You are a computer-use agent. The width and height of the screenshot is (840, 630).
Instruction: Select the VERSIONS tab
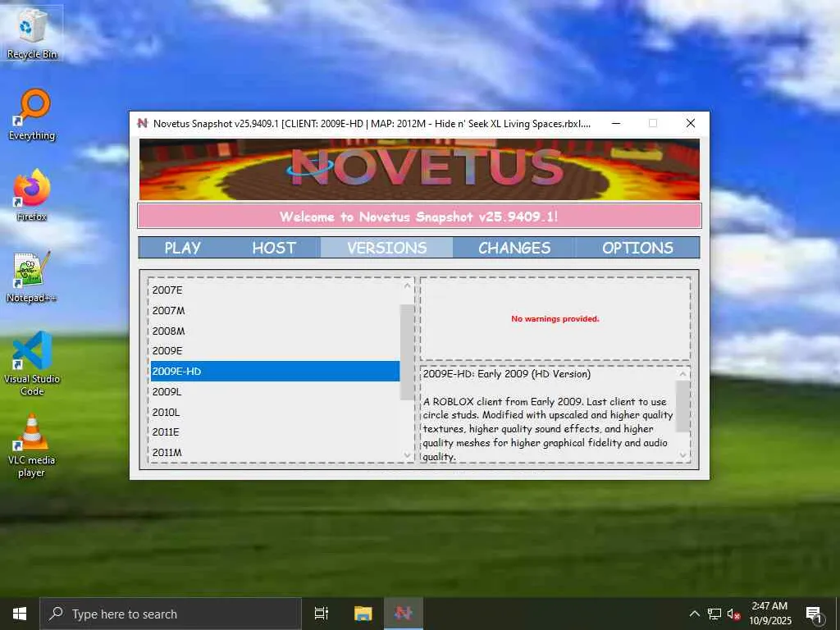(x=387, y=248)
